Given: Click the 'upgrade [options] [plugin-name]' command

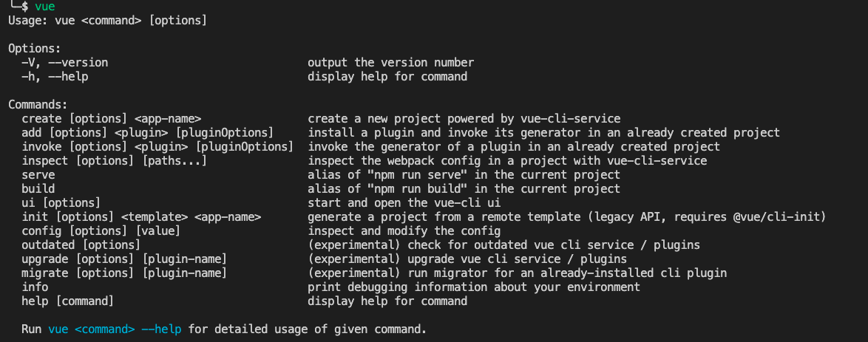Looking at the screenshot, I should click(x=124, y=259).
